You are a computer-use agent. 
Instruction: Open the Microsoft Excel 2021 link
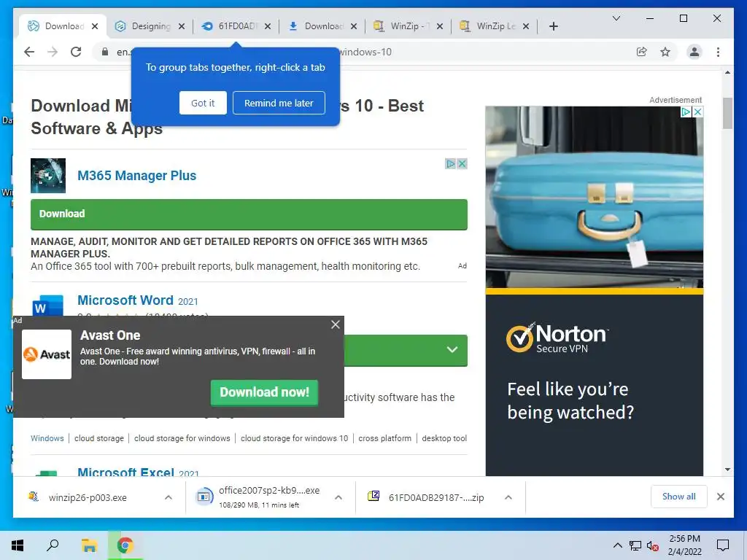tap(138, 472)
